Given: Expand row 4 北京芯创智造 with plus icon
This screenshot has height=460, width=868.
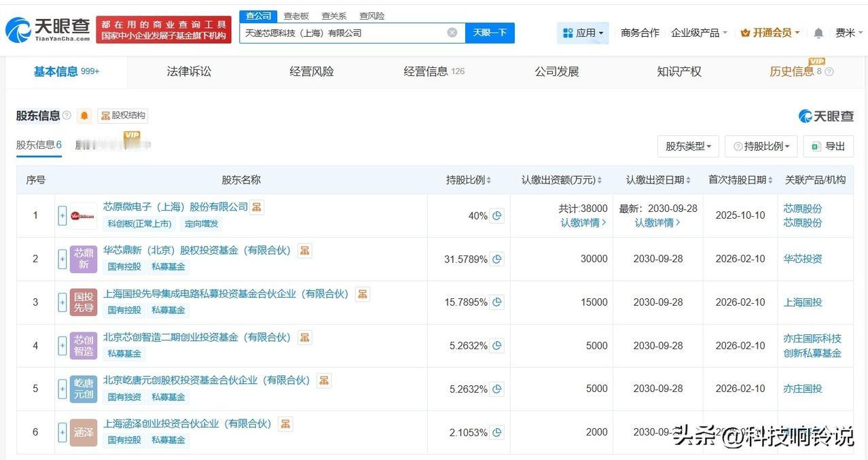Looking at the screenshot, I should (x=62, y=346).
